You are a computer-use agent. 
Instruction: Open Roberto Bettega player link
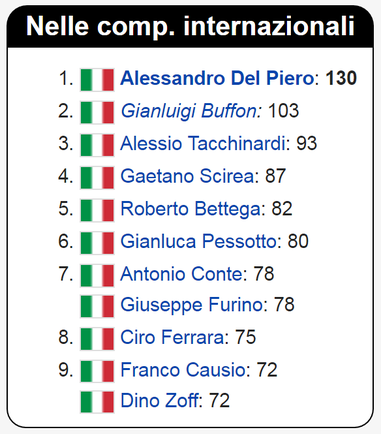pyautogui.click(x=190, y=209)
